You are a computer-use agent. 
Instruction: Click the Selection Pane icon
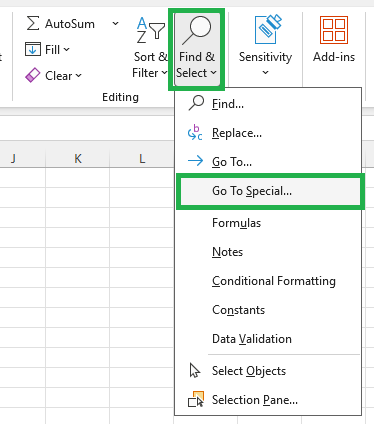tap(196, 399)
